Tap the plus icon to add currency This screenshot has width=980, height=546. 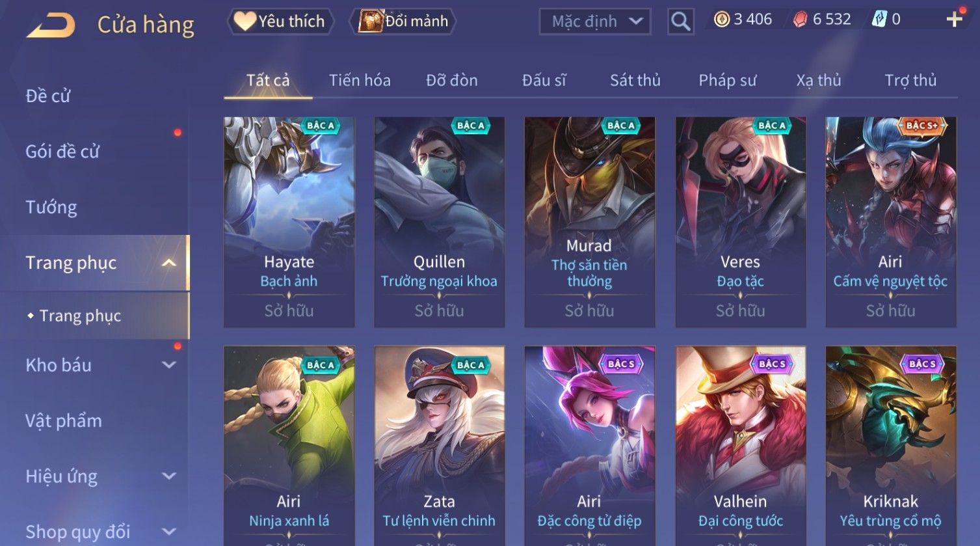tap(954, 20)
